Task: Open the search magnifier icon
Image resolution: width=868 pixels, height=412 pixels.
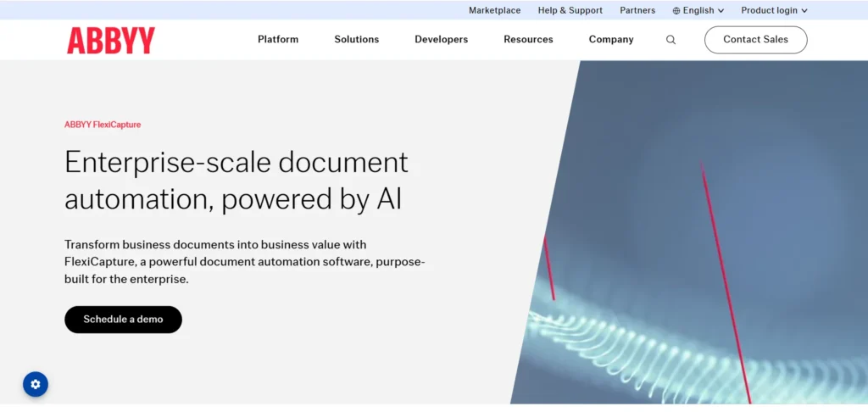Action: click(670, 40)
